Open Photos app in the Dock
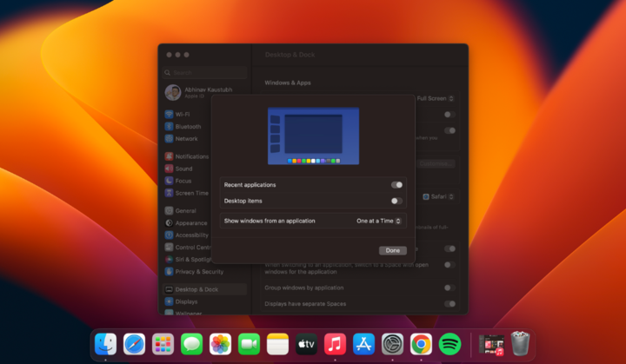The width and height of the screenshot is (626, 364). click(220, 344)
